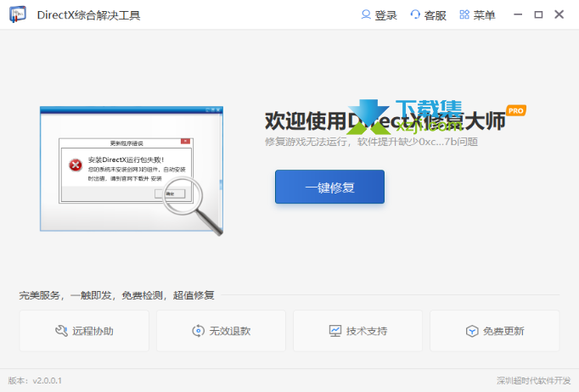Click the 一键修复 one-click repair button
The width and height of the screenshot is (579, 392).
tap(329, 187)
